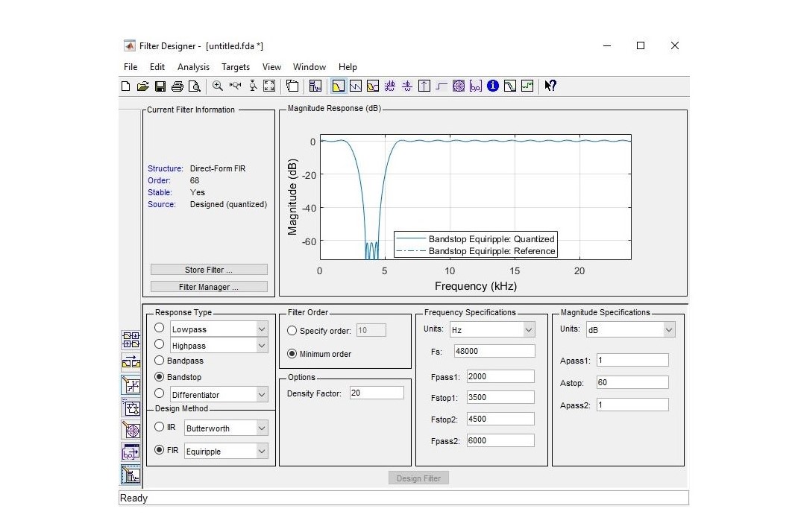
Task: Activate the Zoom In tool
Action: point(217,86)
